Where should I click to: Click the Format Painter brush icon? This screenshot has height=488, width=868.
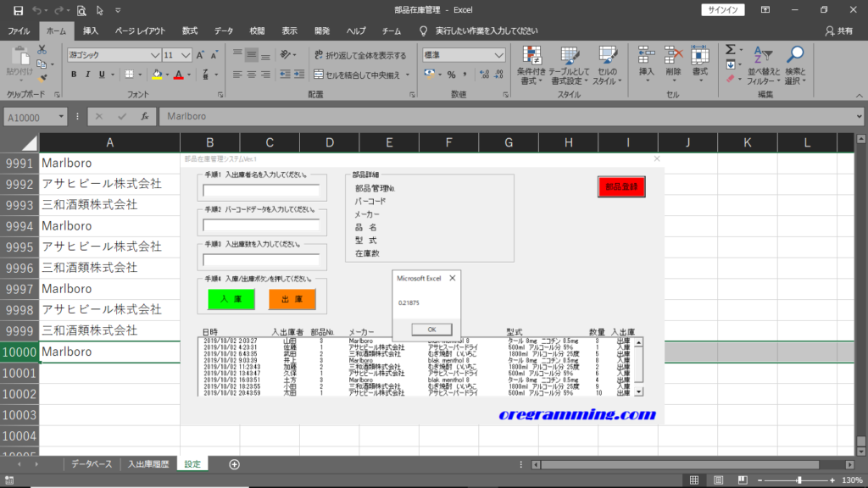click(42, 78)
